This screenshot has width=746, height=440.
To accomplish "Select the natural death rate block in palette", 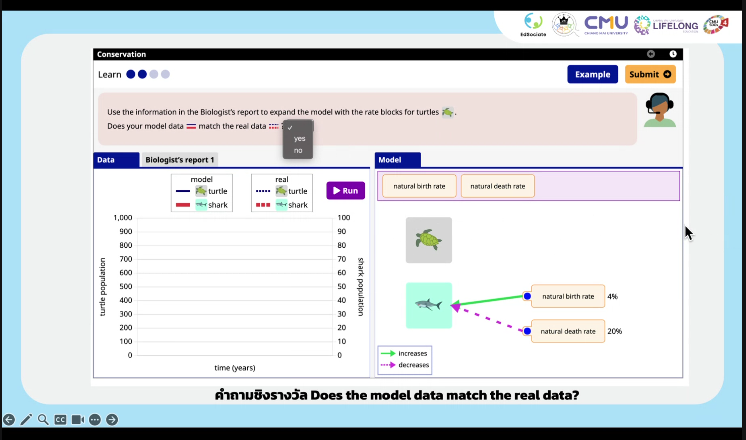I will click(x=497, y=186).
